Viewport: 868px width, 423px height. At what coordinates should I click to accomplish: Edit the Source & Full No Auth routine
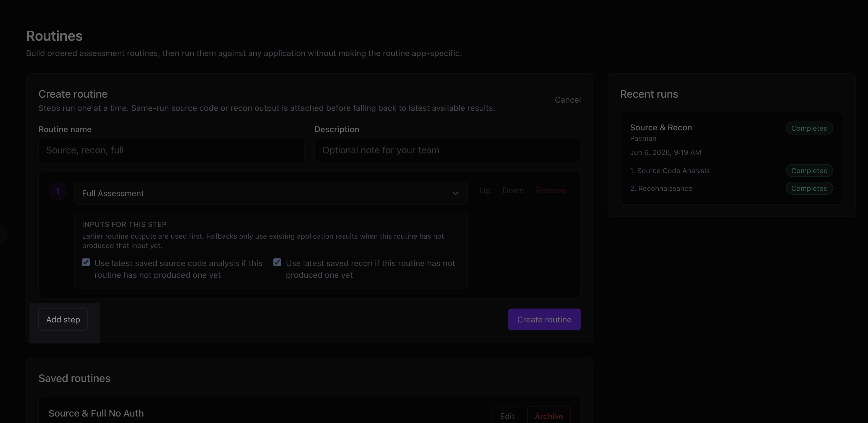[x=507, y=416]
